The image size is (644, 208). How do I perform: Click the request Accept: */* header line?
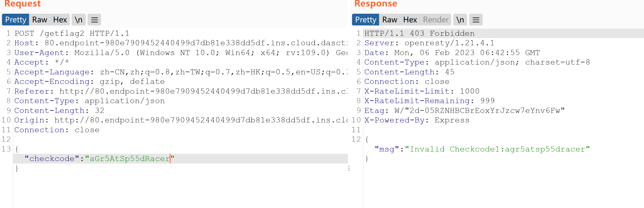pyautogui.click(x=42, y=62)
